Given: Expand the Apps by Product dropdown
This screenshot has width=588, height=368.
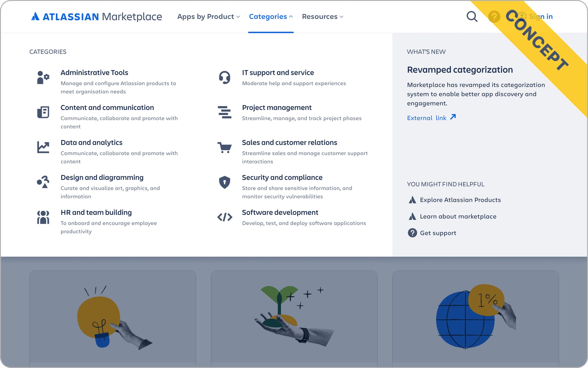Looking at the screenshot, I should (x=208, y=17).
